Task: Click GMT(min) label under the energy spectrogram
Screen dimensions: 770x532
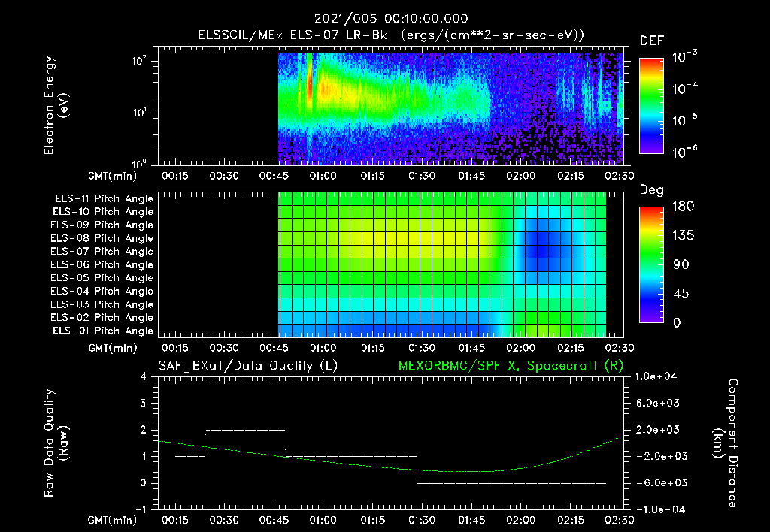Action: [x=112, y=176]
